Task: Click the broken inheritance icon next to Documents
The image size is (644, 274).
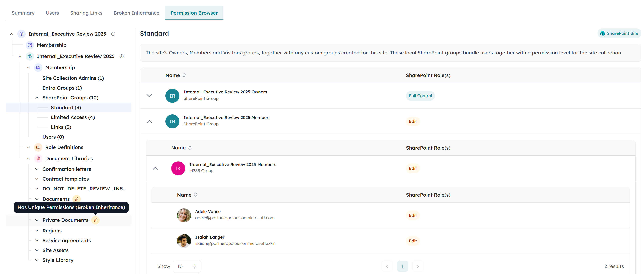Action: coord(77,199)
